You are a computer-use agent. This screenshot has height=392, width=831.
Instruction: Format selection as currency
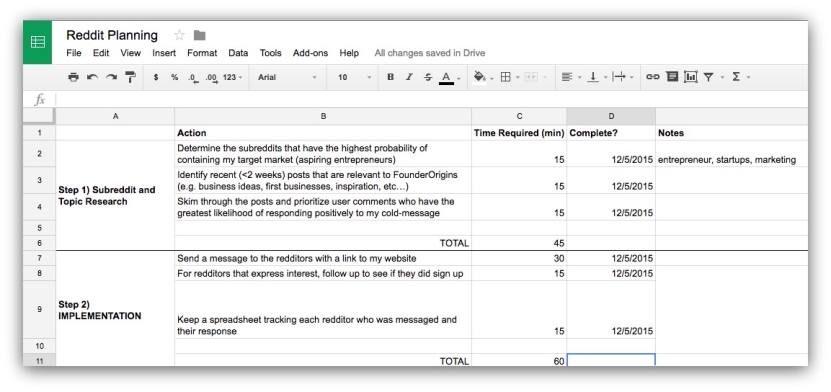pos(156,77)
